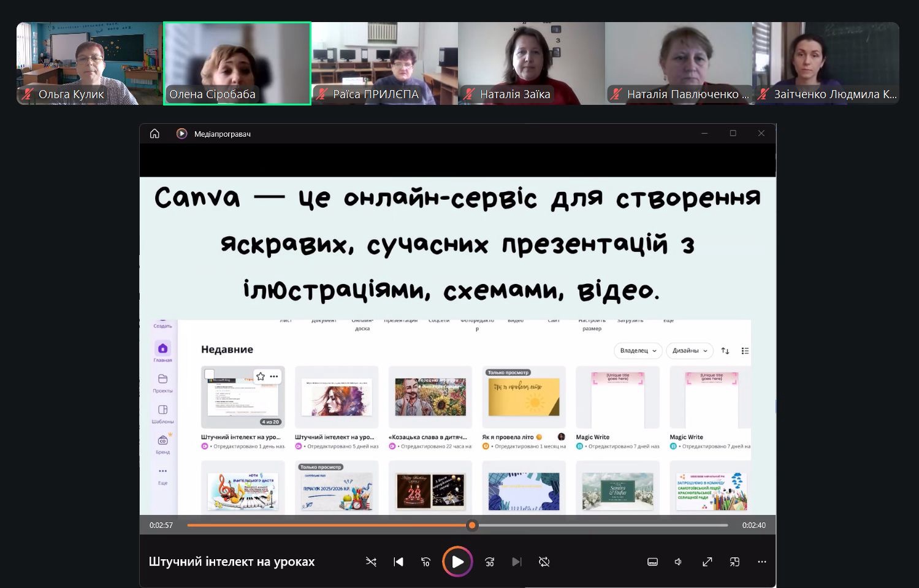Click the Только просмотр badge on Як я провела літо
This screenshot has width=919, height=588.
(x=508, y=372)
